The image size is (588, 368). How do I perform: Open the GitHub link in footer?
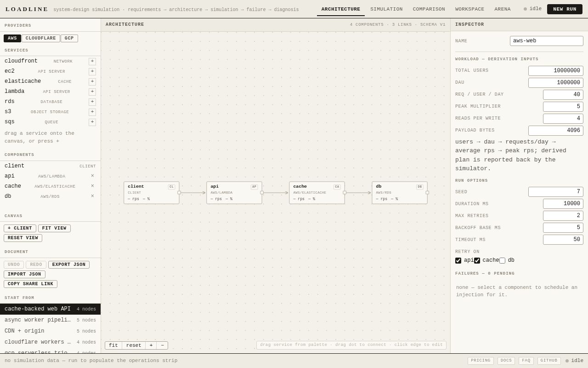tap(549, 361)
